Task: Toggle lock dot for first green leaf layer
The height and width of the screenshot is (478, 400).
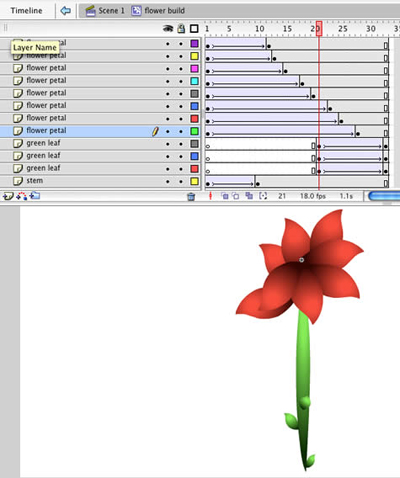Action: [181, 144]
